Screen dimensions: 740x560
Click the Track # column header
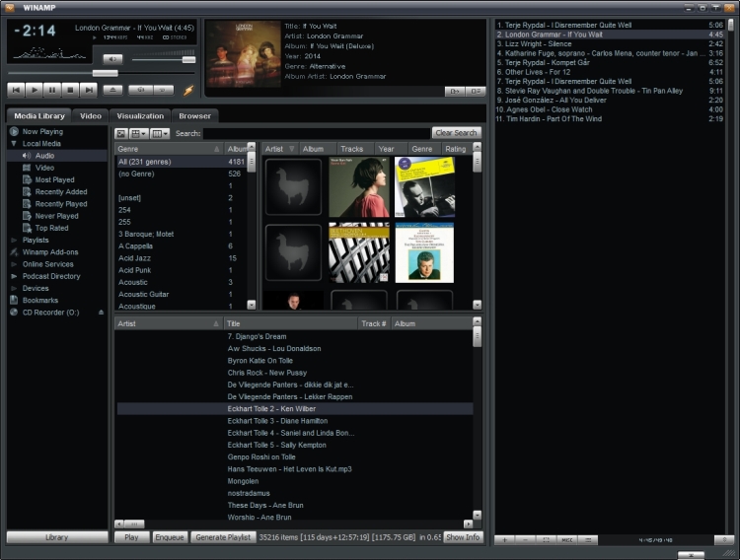click(374, 323)
